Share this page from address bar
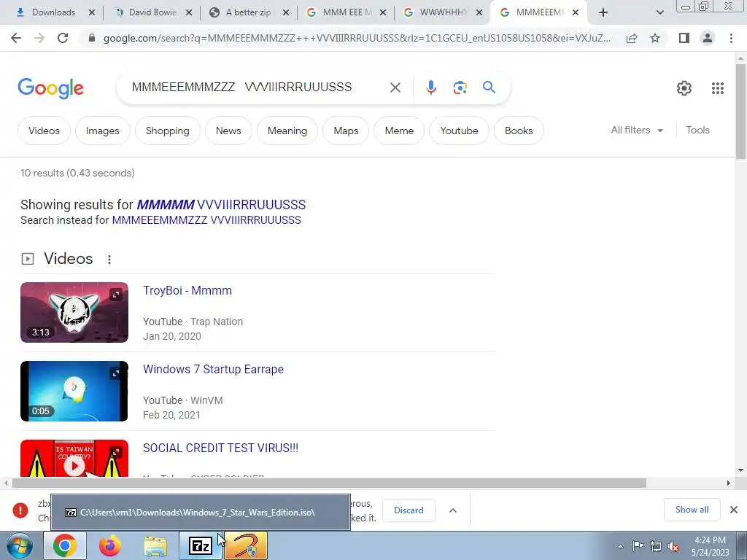747x560 pixels. 632,38
